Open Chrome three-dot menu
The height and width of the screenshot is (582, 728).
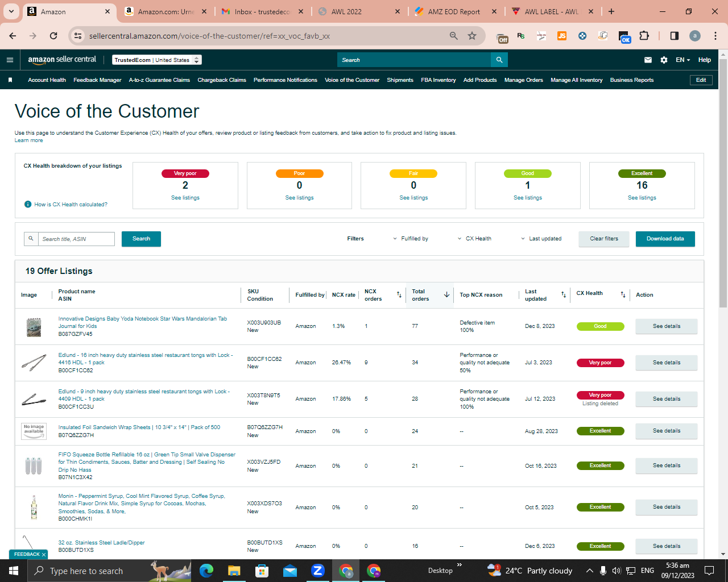pos(715,36)
